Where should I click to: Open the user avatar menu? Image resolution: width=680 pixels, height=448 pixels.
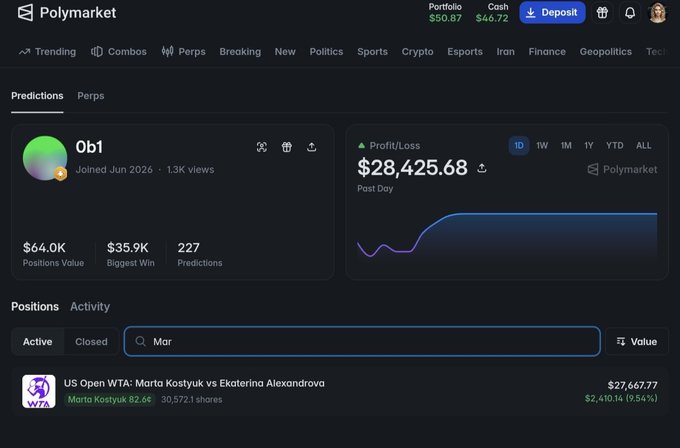click(657, 13)
